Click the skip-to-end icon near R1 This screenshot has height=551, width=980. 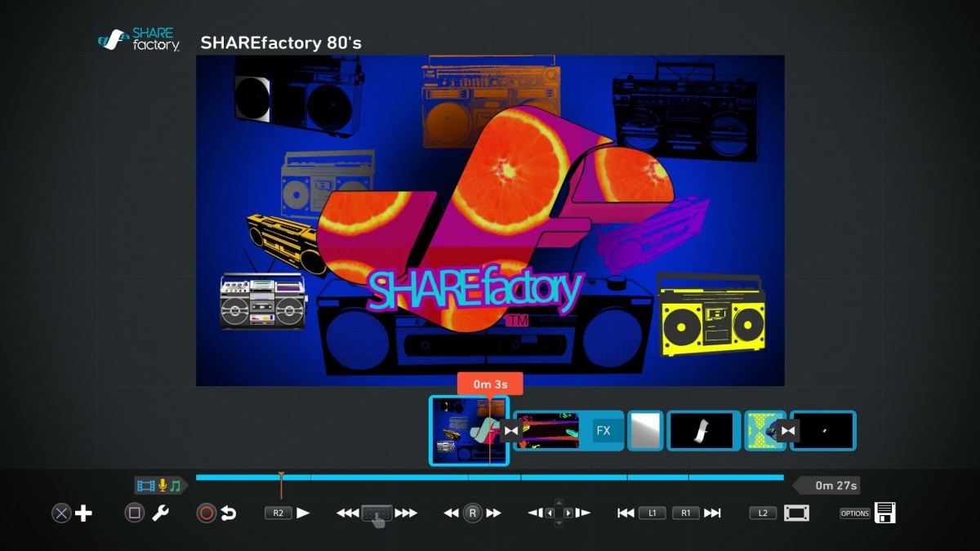pos(713,513)
